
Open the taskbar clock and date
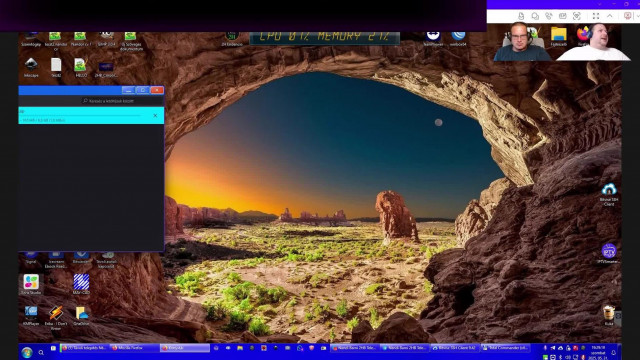click(x=598, y=352)
